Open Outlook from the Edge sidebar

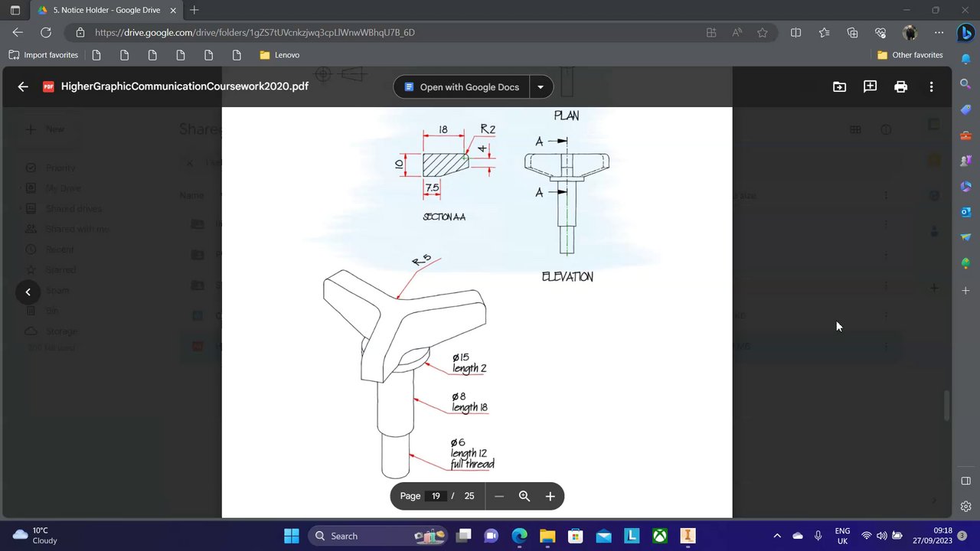(966, 212)
